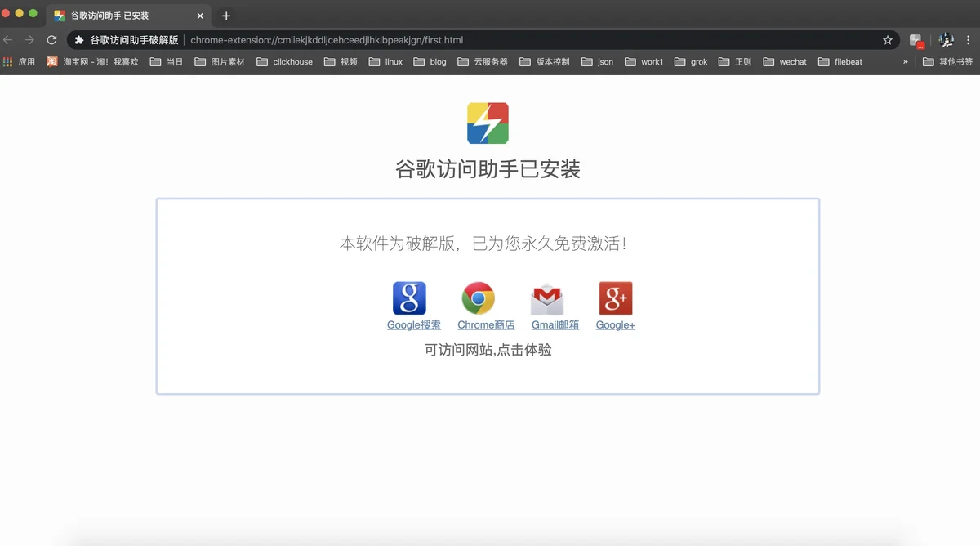Image resolution: width=980 pixels, height=546 pixels.
Task: Click the Google access helper lightning logo
Action: click(488, 123)
